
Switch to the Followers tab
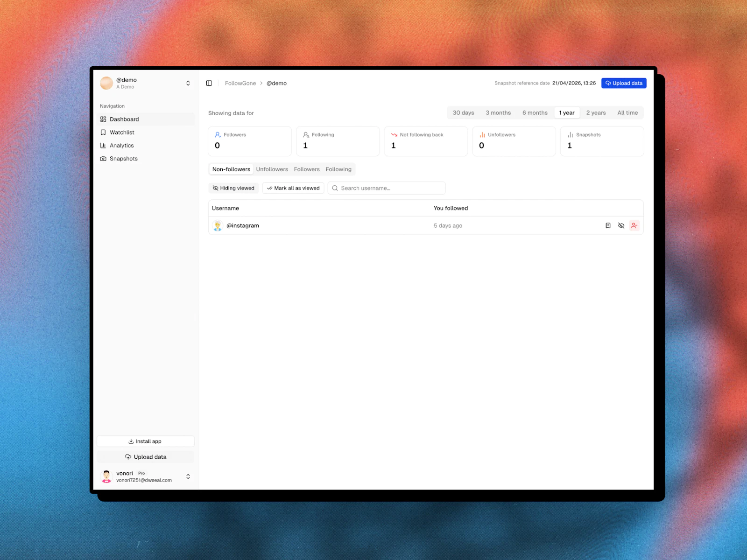coord(307,169)
